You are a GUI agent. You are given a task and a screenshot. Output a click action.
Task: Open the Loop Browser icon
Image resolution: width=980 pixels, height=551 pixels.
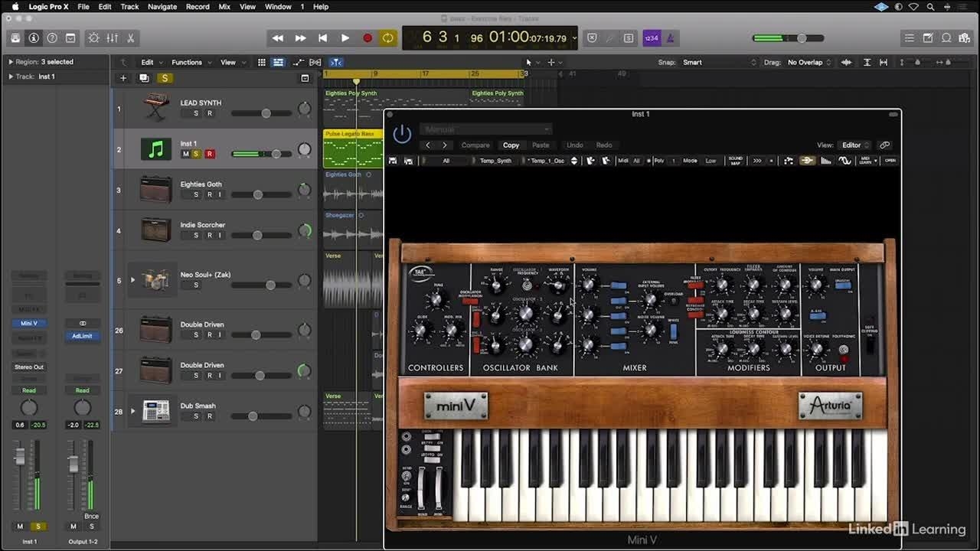point(946,38)
